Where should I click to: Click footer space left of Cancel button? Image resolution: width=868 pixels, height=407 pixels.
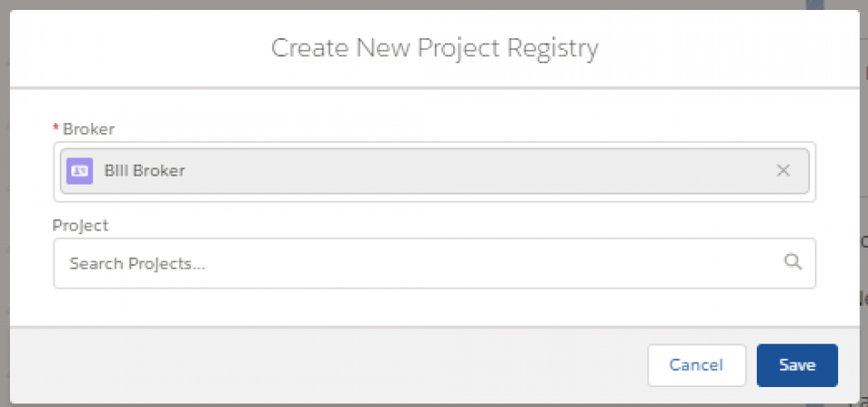(x=542, y=365)
